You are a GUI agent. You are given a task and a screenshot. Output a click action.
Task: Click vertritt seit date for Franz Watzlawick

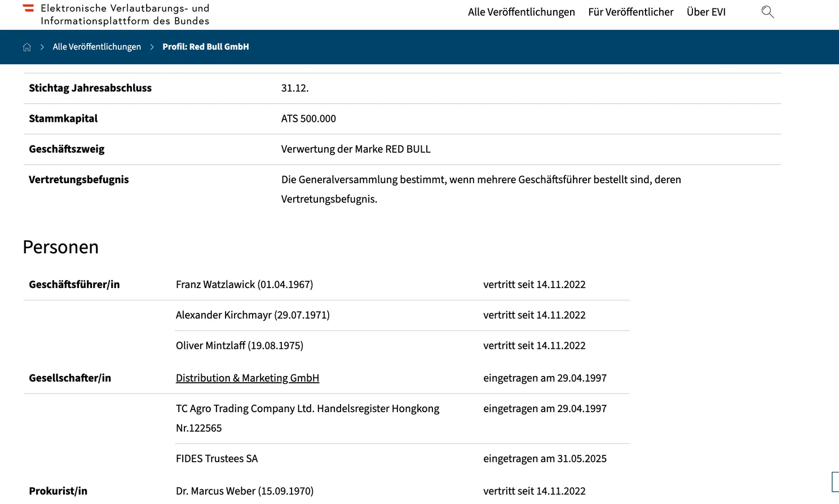(x=535, y=285)
